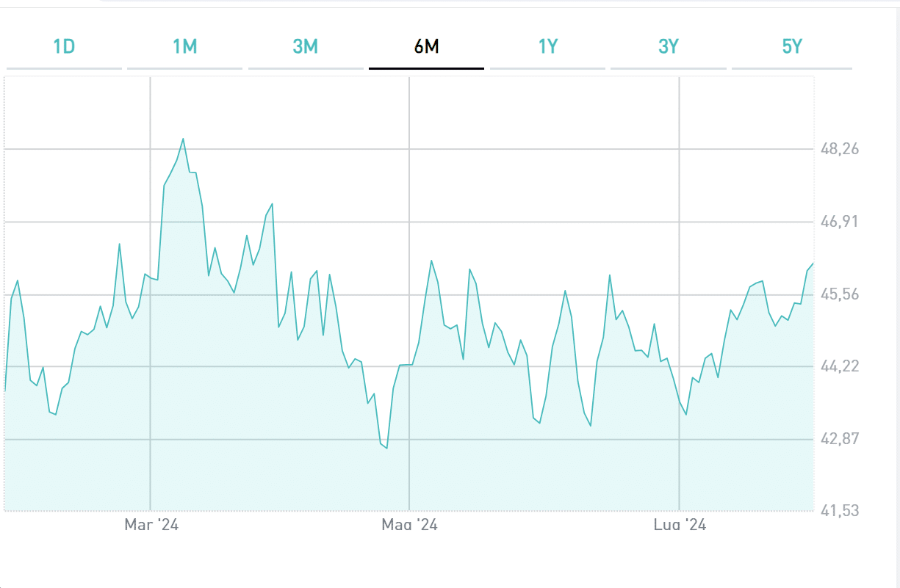Click the 48,26 price axis label
This screenshot has width=900, height=588.
pos(840,149)
